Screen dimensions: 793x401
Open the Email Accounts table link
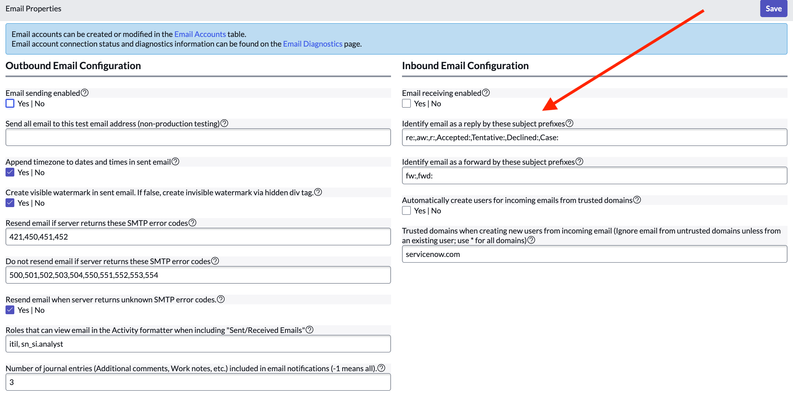click(200, 34)
